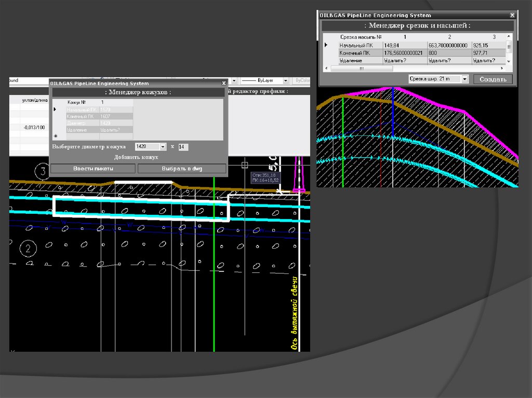The height and width of the screenshot is (398, 532).
Task: Click the row selector arrow in срезок table
Action: [326, 45]
